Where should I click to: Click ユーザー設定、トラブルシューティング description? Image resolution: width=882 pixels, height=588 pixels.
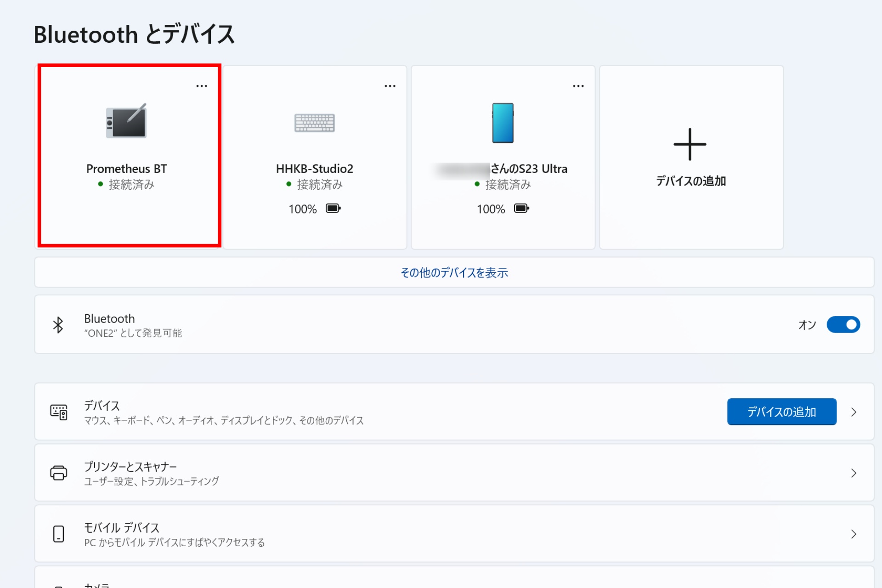pos(151,481)
